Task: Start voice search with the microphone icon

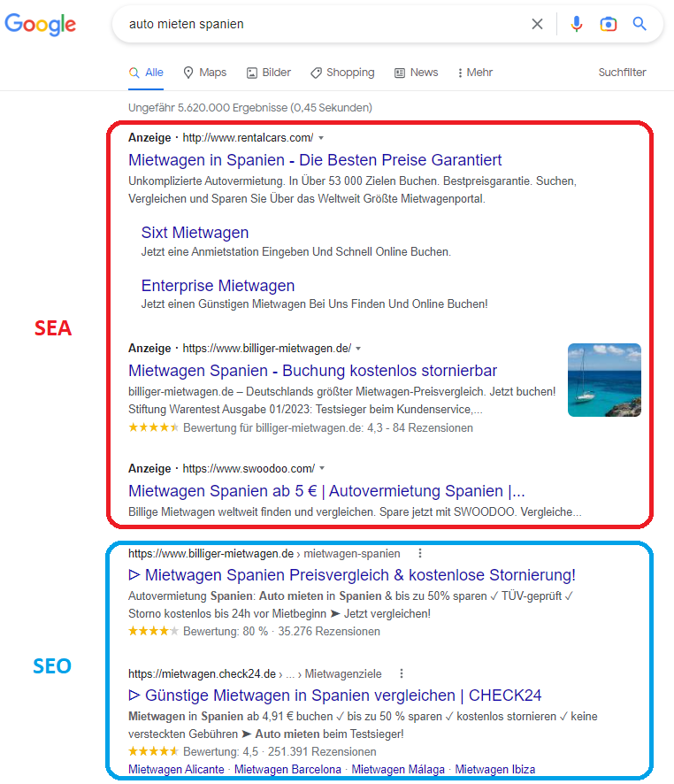Action: (x=577, y=24)
